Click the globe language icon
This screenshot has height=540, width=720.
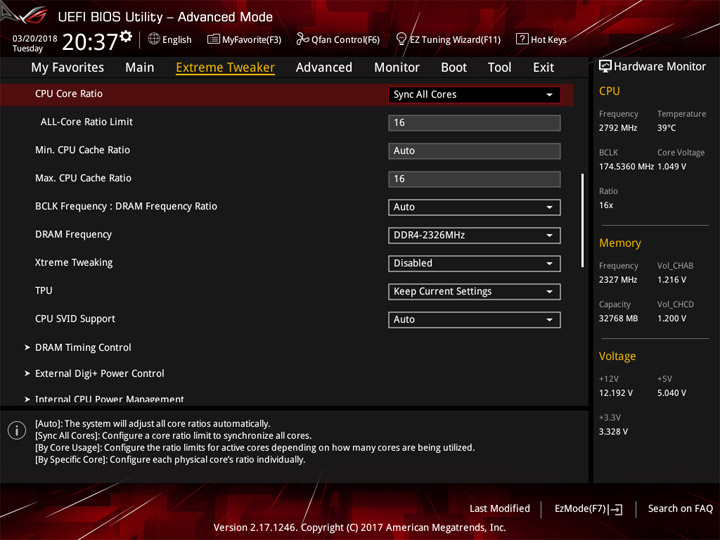[x=154, y=39]
